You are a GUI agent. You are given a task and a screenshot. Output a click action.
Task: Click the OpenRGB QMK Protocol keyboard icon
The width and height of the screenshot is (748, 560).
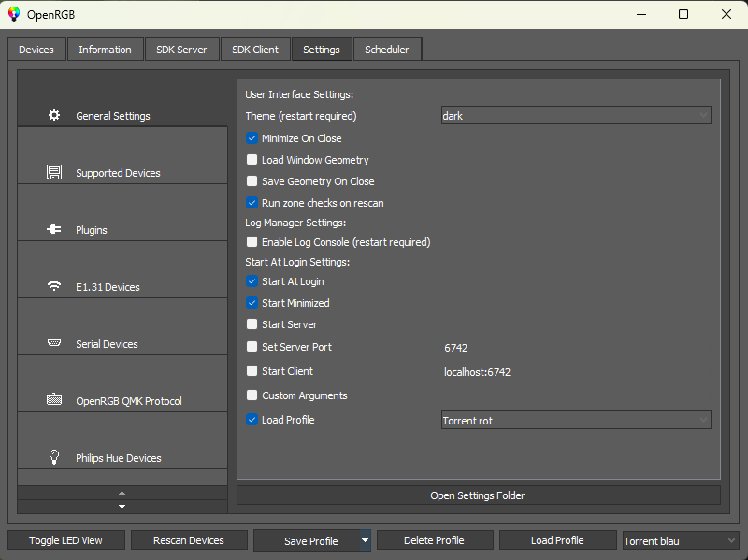coord(54,399)
